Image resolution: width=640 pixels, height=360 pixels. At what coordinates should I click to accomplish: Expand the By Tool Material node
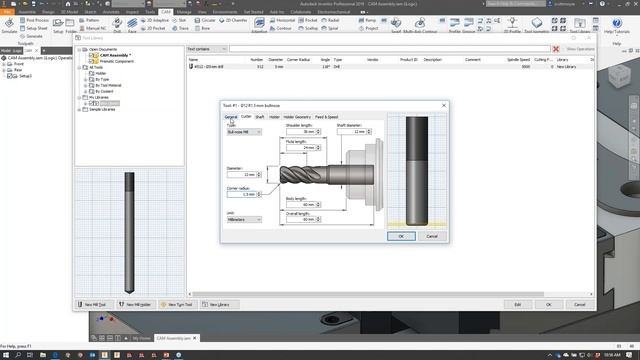tap(85, 86)
